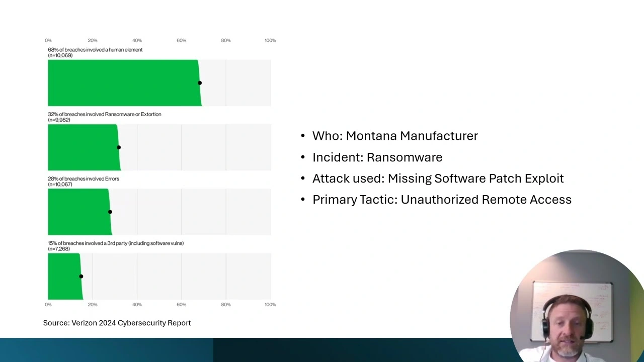Click the black dot on the 15% bar
Image resolution: width=644 pixels, height=362 pixels.
point(81,276)
